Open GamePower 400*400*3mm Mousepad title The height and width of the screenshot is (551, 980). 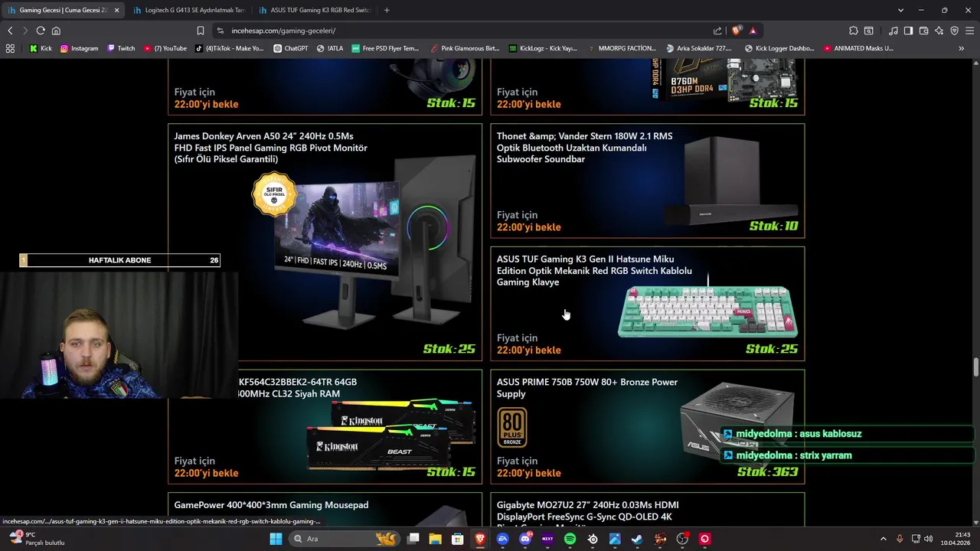(x=271, y=505)
